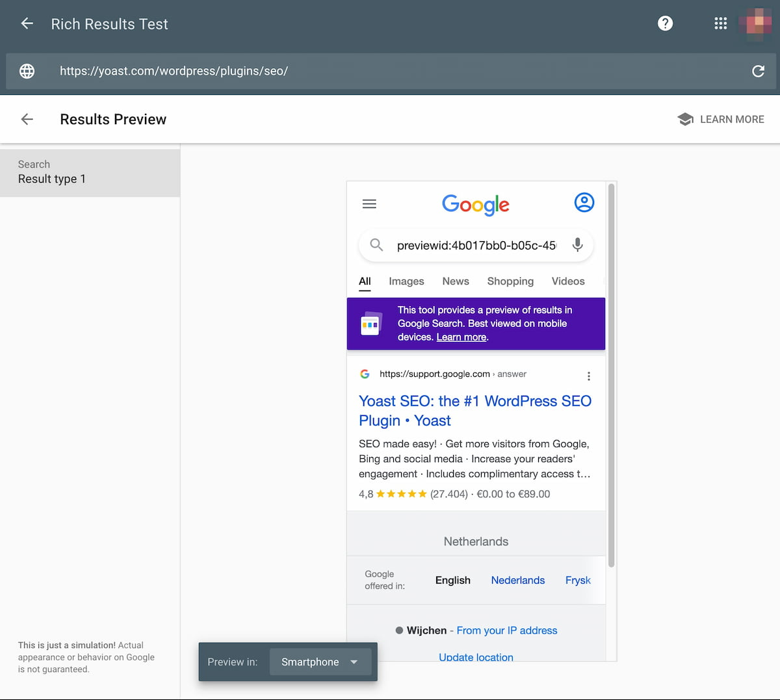Viewport: 780px width, 700px height.
Task: Open the Google apps grid icon
Action: point(720,23)
